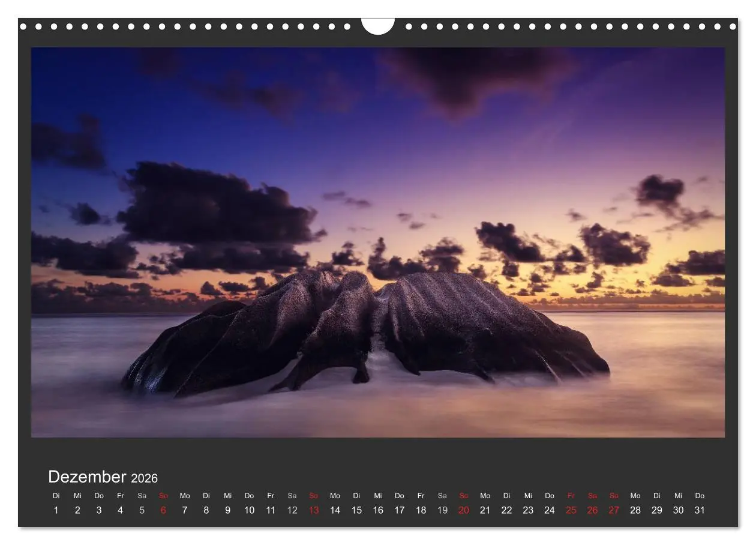Select date 15 in the calendar row
This screenshot has width=756, height=545.
click(x=356, y=510)
